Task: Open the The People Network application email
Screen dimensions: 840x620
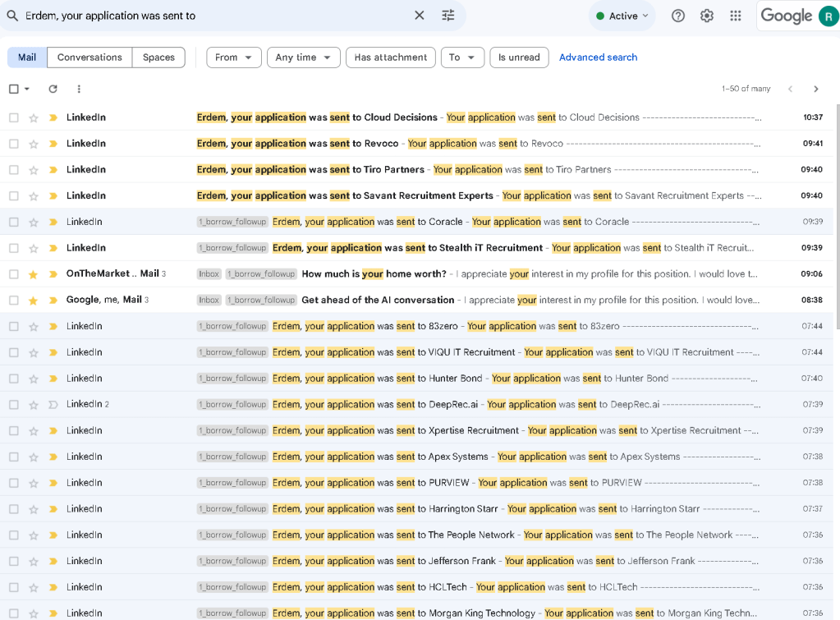Action: [417, 535]
